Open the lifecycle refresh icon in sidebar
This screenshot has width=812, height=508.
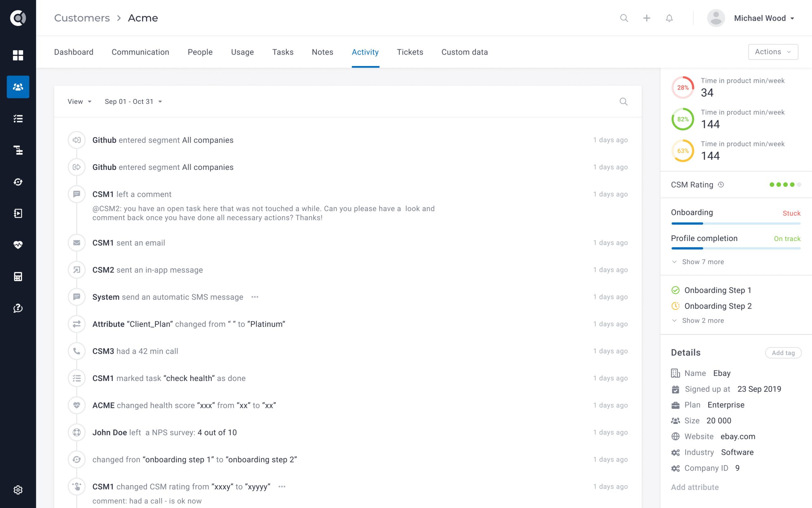[x=18, y=182]
